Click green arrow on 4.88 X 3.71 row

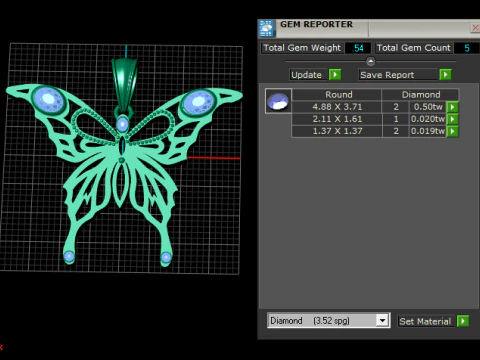click(x=452, y=107)
